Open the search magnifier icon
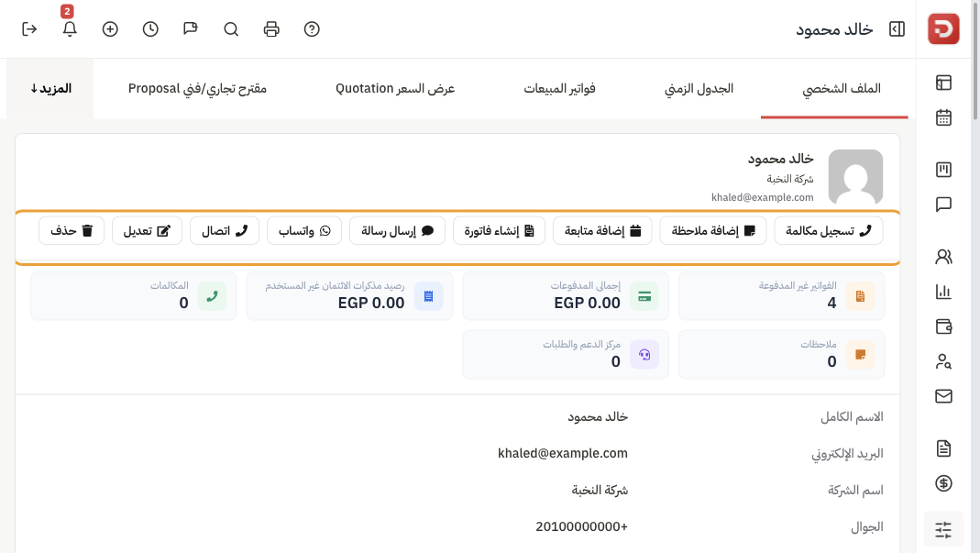Image resolution: width=980 pixels, height=553 pixels. coord(231,28)
